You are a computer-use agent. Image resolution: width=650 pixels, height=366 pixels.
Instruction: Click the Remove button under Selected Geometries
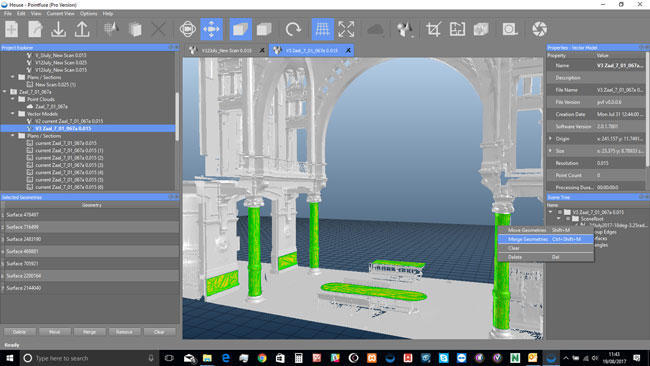tap(124, 332)
